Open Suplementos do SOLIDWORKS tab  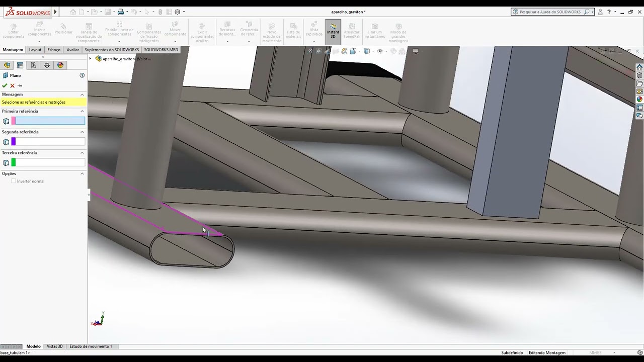point(112,50)
